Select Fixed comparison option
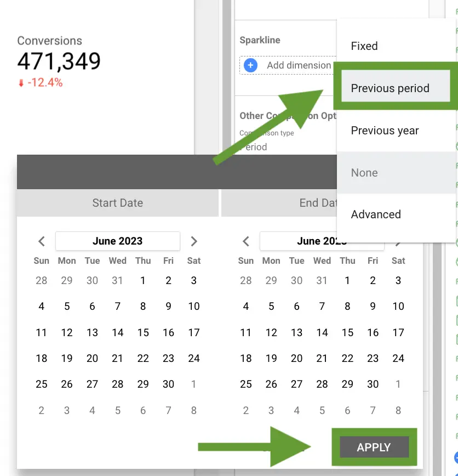458x476 pixels. (x=364, y=46)
